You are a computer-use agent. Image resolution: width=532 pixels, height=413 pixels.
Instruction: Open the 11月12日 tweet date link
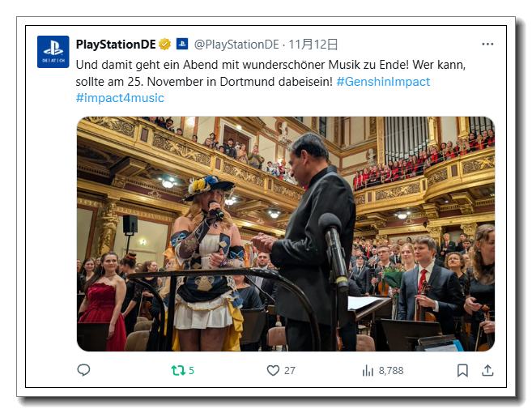coord(313,44)
